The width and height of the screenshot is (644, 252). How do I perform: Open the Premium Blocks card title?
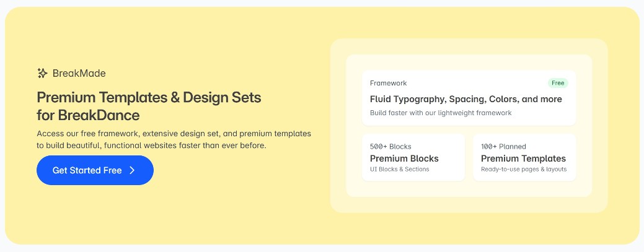coord(404,159)
